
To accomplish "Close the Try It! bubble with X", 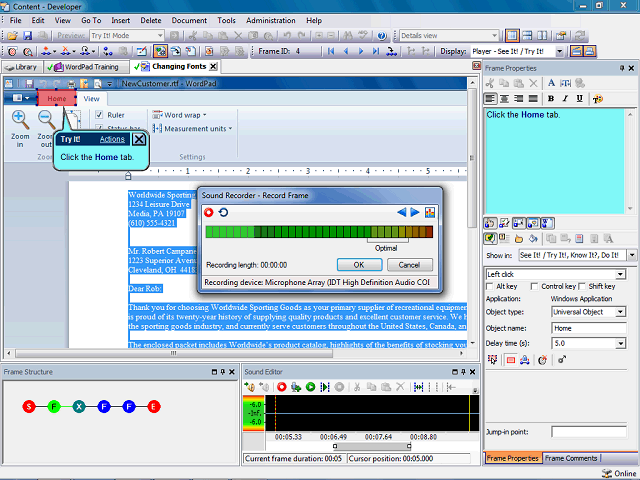I will pyautogui.click(x=139, y=139).
